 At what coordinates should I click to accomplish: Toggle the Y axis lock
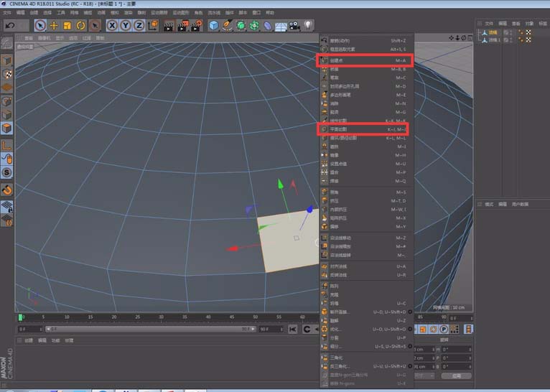pyautogui.click(x=126, y=25)
